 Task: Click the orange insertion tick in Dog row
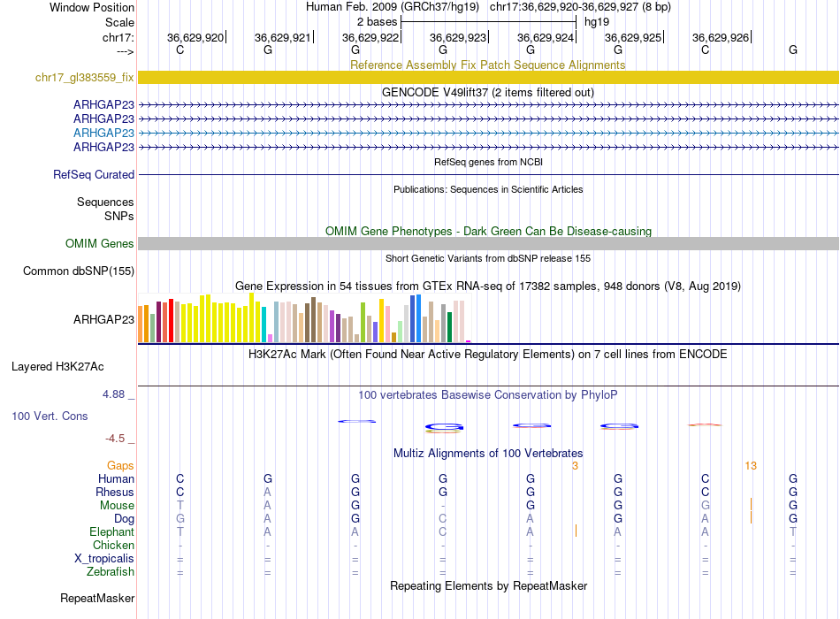click(x=751, y=517)
